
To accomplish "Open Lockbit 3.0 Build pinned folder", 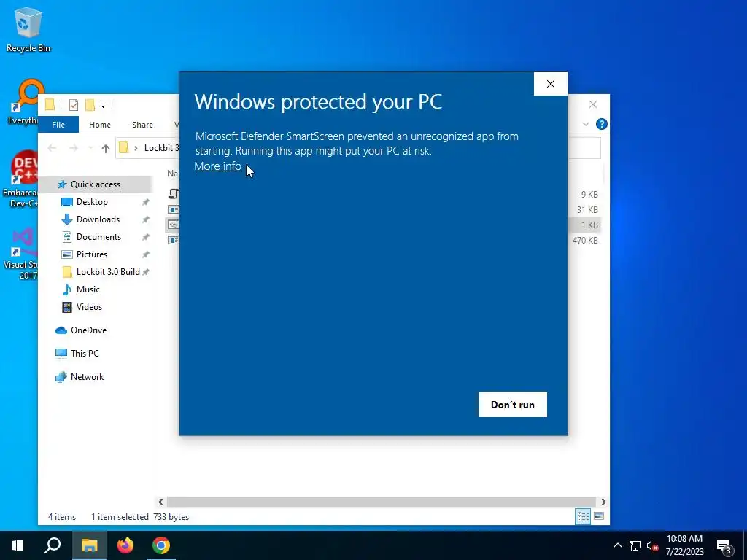I will pos(108,272).
